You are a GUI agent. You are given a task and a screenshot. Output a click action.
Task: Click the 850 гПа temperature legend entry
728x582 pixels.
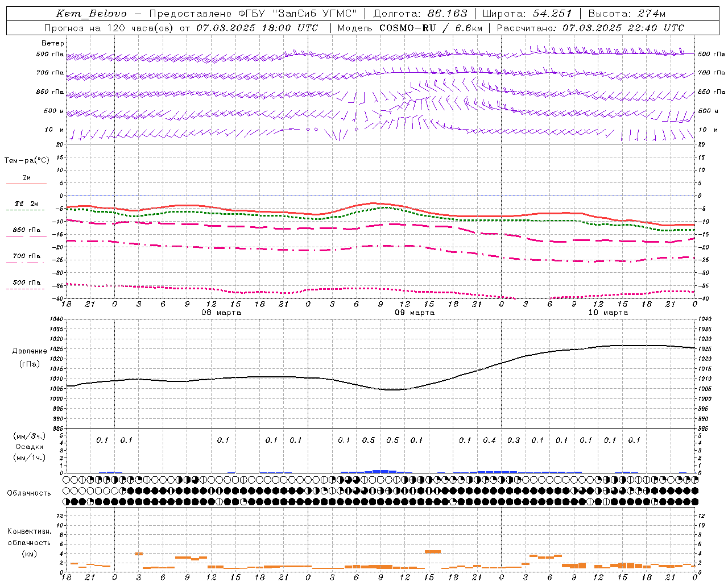click(x=26, y=230)
